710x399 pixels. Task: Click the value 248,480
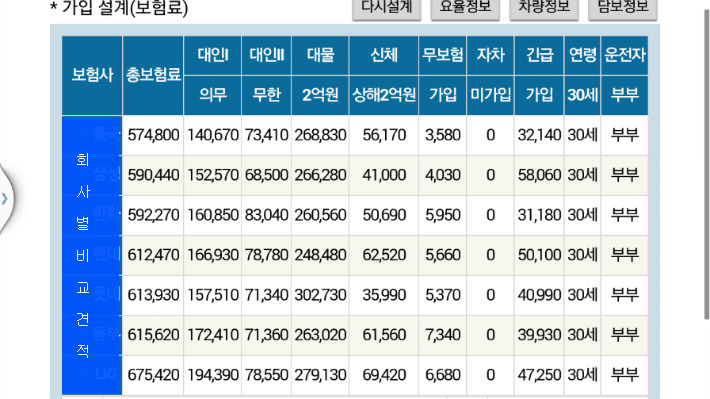[x=320, y=255]
